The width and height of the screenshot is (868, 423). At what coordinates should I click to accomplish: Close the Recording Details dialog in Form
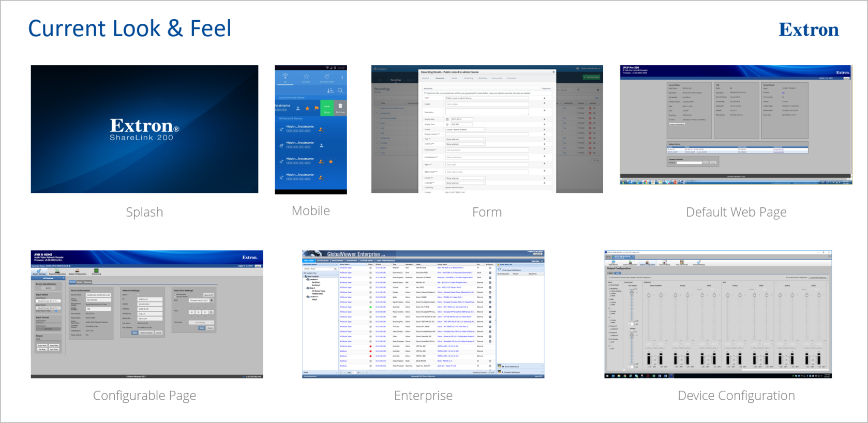(x=553, y=72)
